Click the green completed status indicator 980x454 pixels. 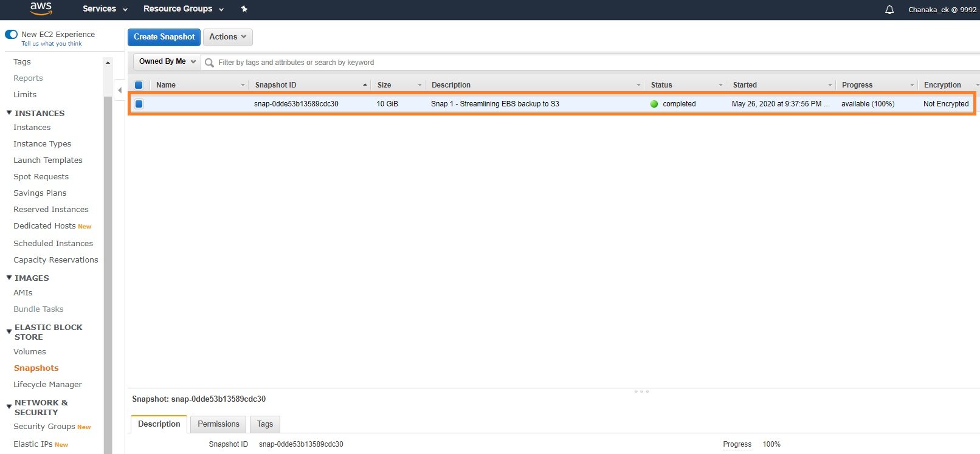[654, 104]
